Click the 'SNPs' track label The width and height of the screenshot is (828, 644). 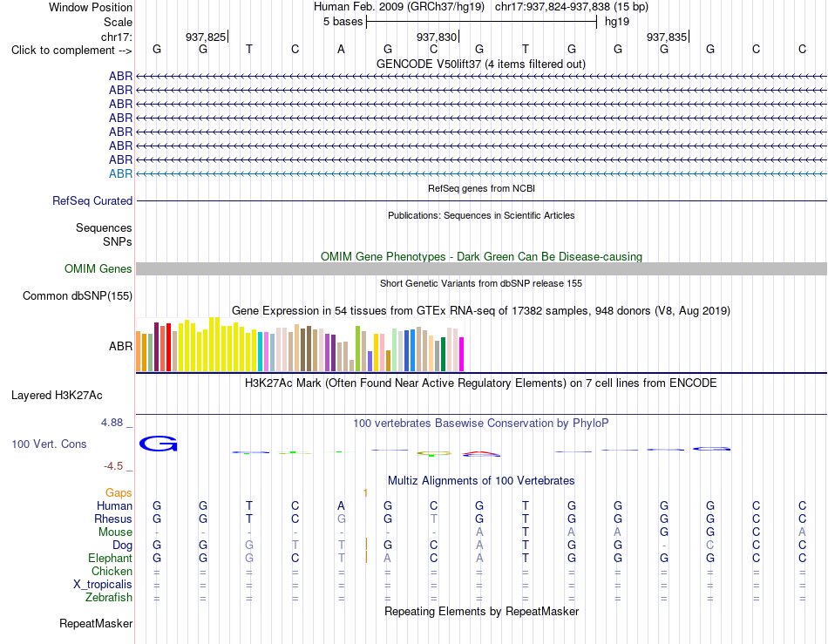coord(118,241)
